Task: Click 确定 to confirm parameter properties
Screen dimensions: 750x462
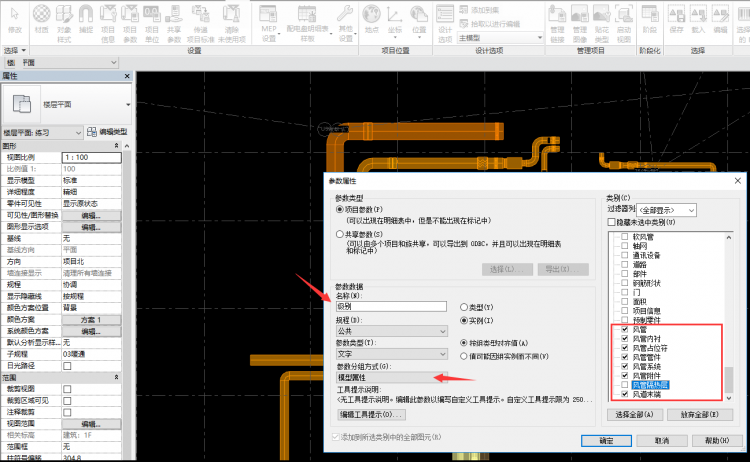Action: [606, 440]
